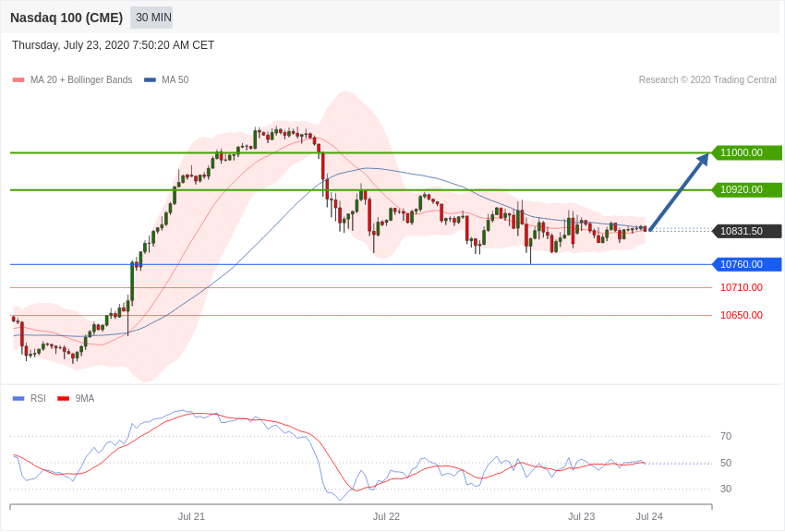Click the 'RSI' legend label
The width and height of the screenshot is (785, 532).
coord(38,398)
